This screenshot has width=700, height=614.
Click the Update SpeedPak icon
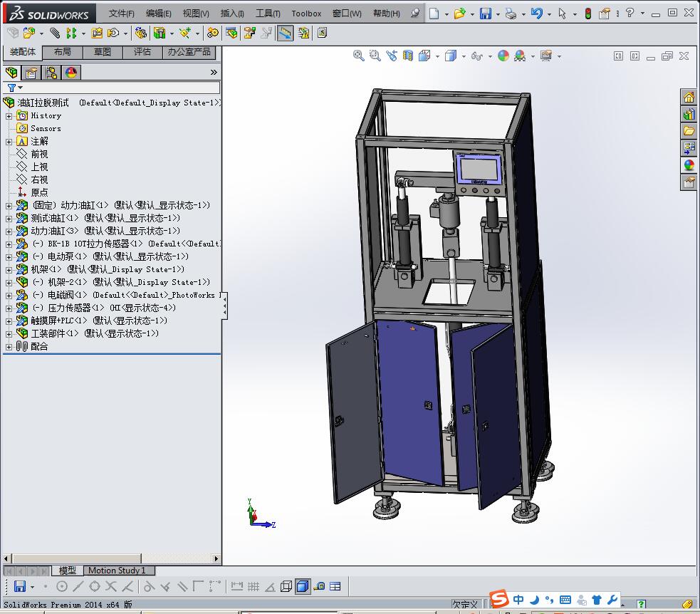[303, 33]
